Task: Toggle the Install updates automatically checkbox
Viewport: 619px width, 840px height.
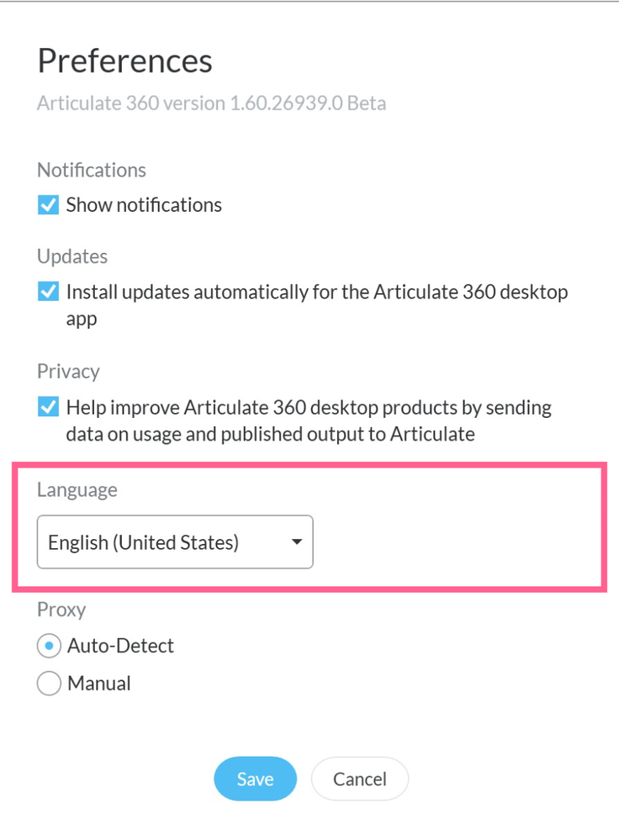Action: [x=49, y=293]
